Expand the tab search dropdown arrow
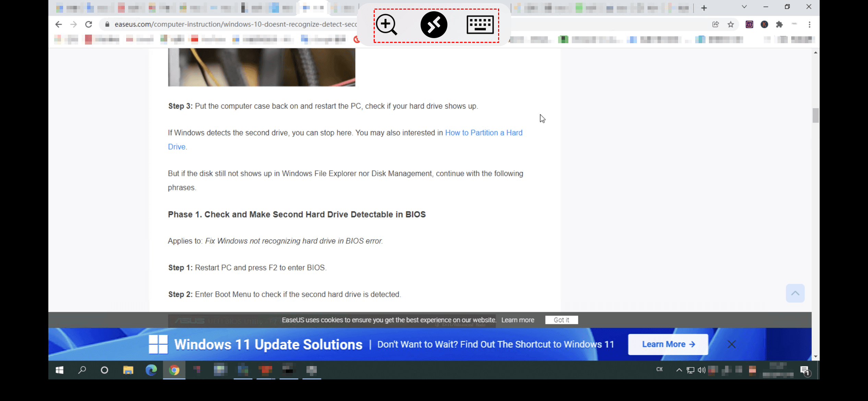Image resolution: width=868 pixels, height=401 pixels. coord(744,7)
